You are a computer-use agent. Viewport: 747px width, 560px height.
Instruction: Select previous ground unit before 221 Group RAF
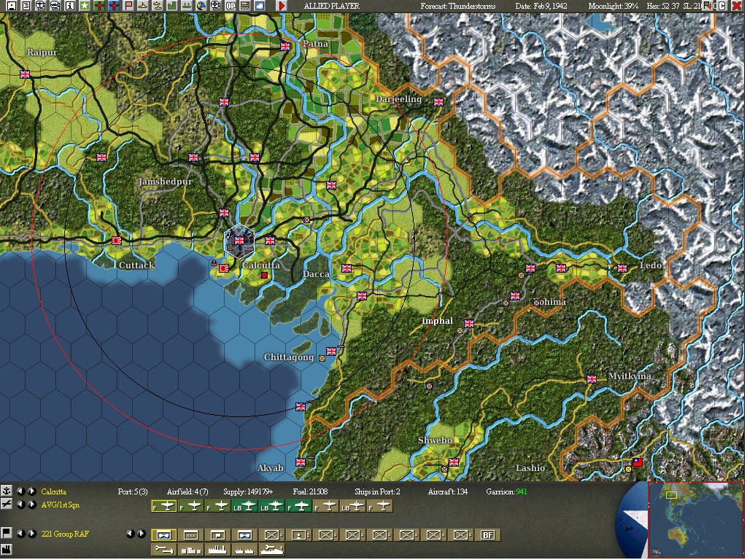(21, 533)
